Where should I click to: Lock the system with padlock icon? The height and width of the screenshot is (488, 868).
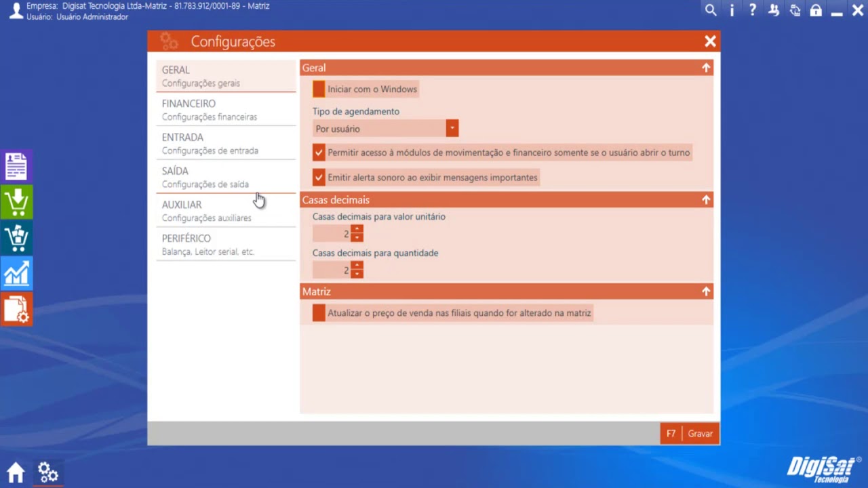pyautogui.click(x=816, y=10)
